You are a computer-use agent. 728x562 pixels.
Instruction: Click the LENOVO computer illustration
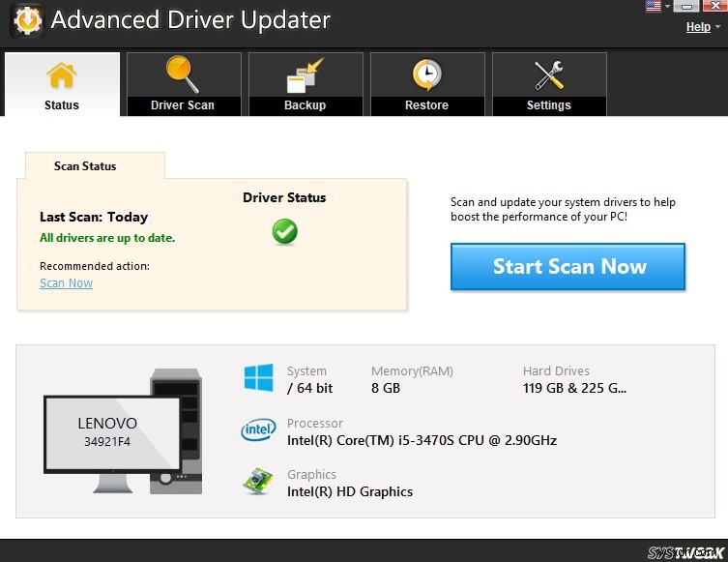pyautogui.click(x=123, y=431)
